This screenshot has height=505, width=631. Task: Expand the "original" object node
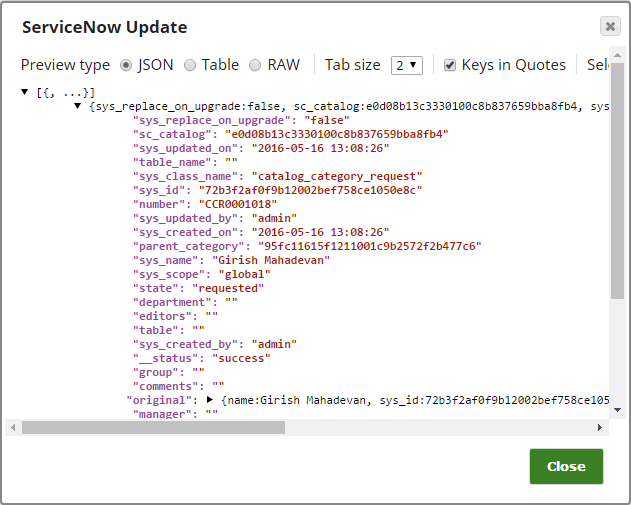click(210, 400)
